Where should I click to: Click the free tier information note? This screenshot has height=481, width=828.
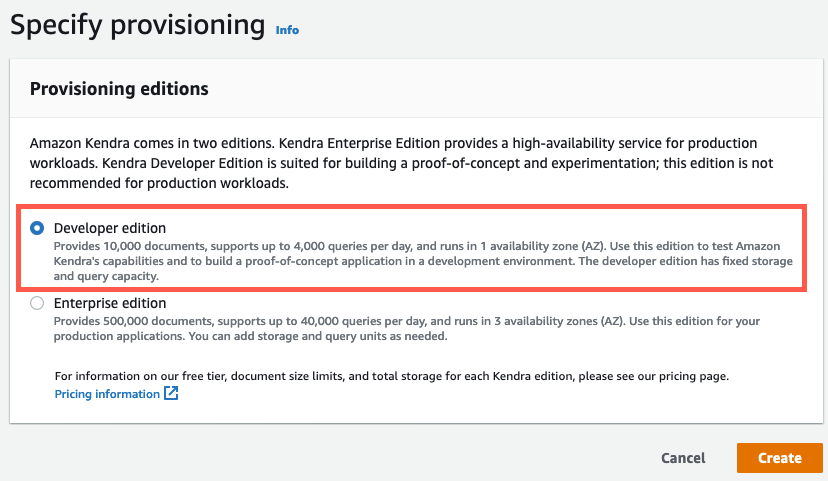tap(392, 376)
